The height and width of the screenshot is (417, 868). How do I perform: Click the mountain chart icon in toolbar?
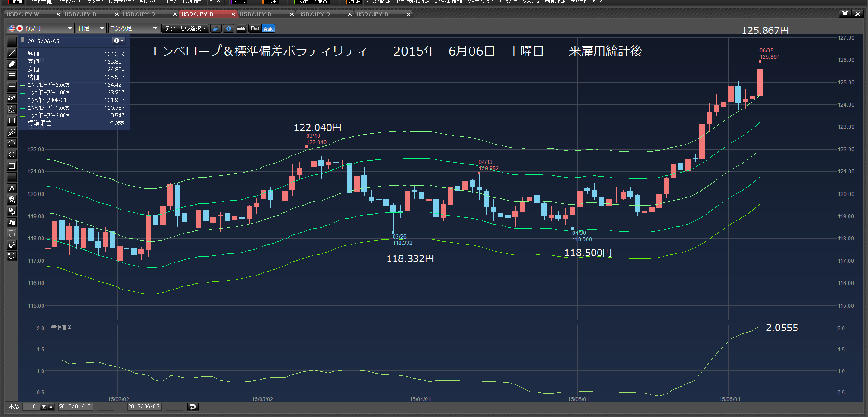click(x=242, y=28)
